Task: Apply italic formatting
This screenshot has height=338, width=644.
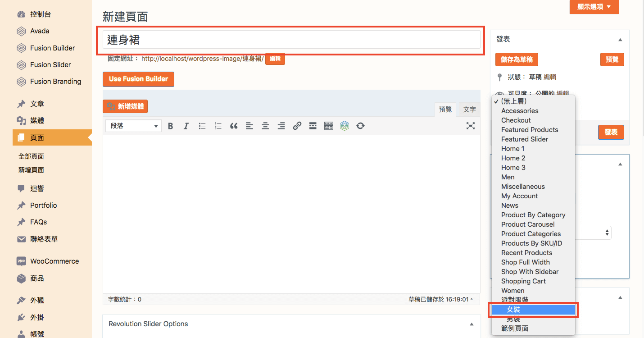Action: 186,126
